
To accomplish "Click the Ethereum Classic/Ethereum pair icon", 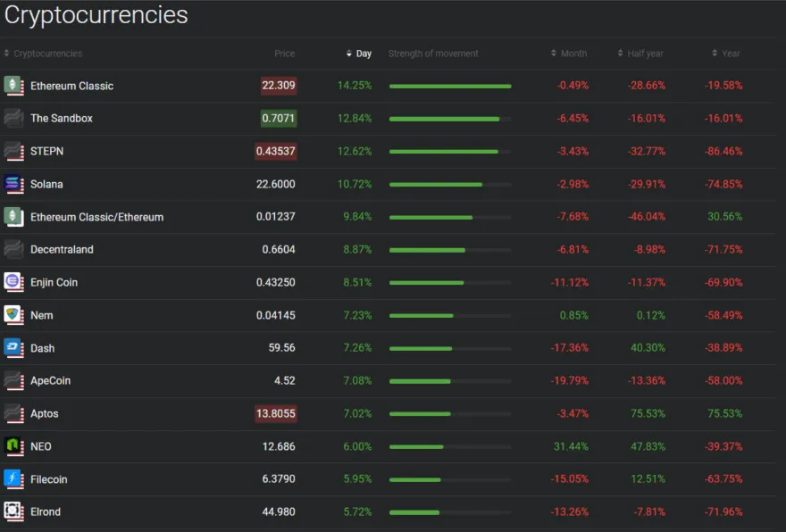I will [13, 217].
